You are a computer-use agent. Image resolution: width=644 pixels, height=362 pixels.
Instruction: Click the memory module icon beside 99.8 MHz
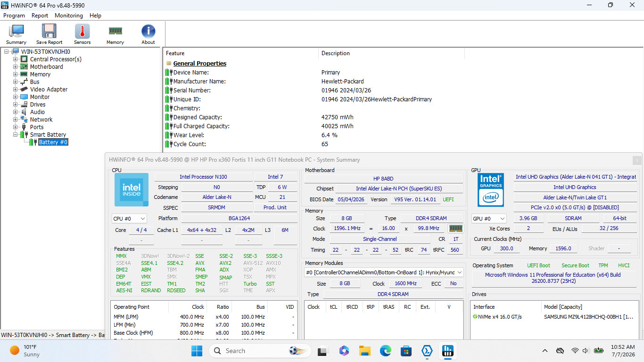click(x=455, y=228)
